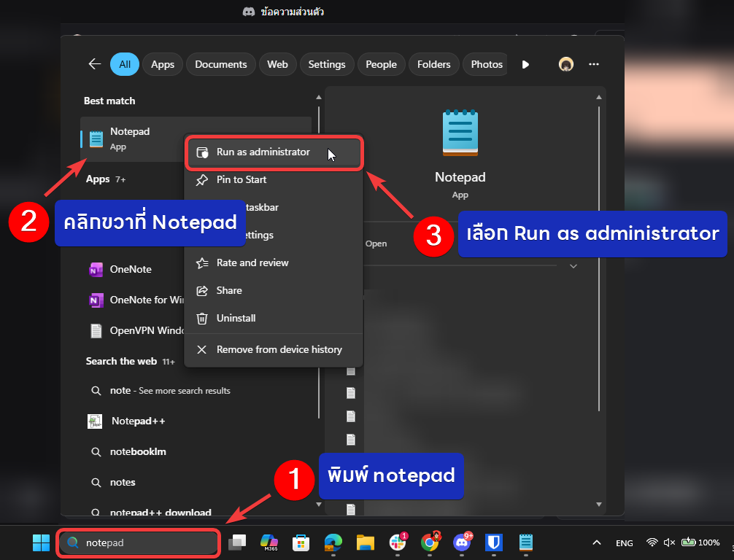The width and height of the screenshot is (734, 560).
Task: Expand the actions chevron in the preview pane
Action: [x=573, y=266]
